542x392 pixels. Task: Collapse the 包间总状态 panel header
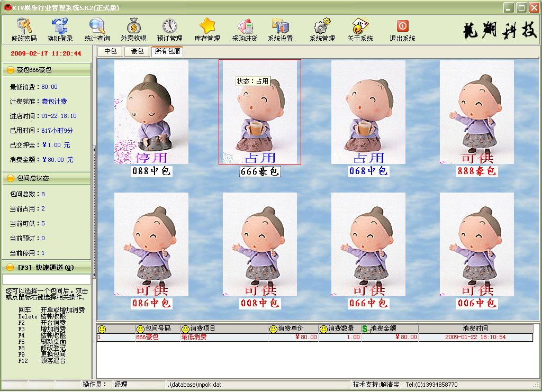click(10, 179)
